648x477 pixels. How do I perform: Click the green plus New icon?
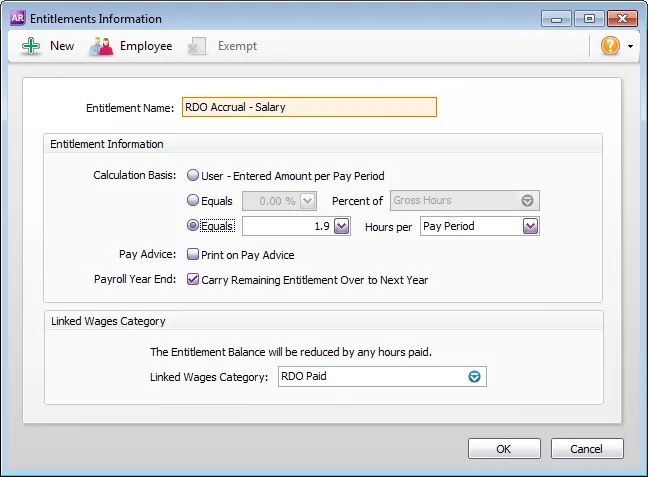31,46
